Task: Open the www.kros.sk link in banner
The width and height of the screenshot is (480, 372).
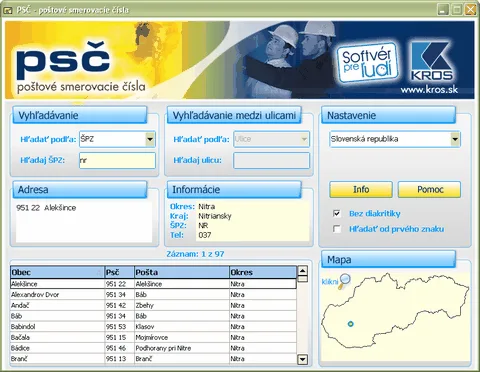Action: click(429, 90)
